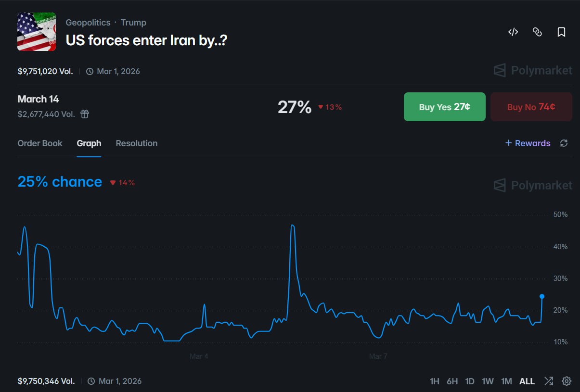Switch chart range to 1H

(x=435, y=381)
